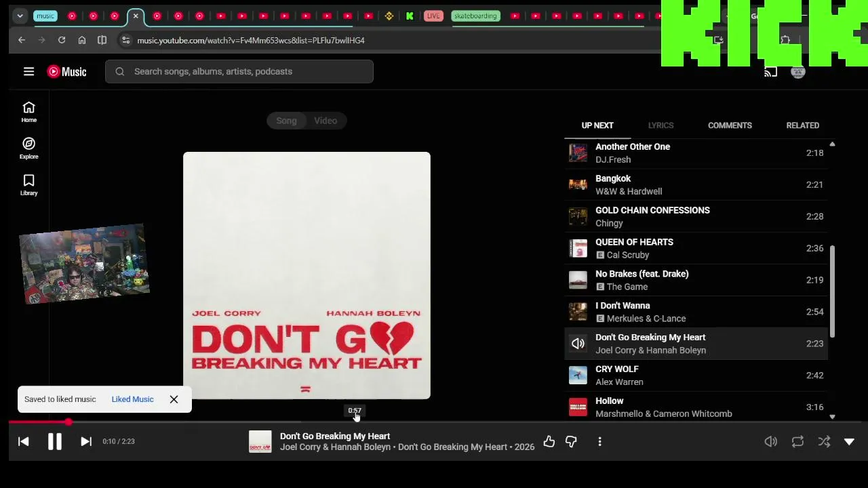Pause the current song
Viewport: 868px width, 488px height.
point(55,441)
